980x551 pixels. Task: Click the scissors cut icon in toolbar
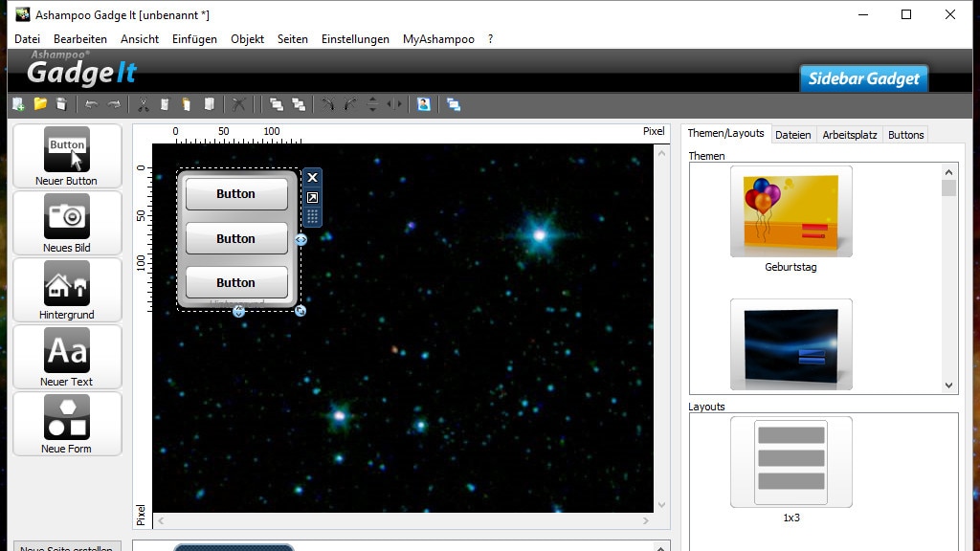click(143, 104)
